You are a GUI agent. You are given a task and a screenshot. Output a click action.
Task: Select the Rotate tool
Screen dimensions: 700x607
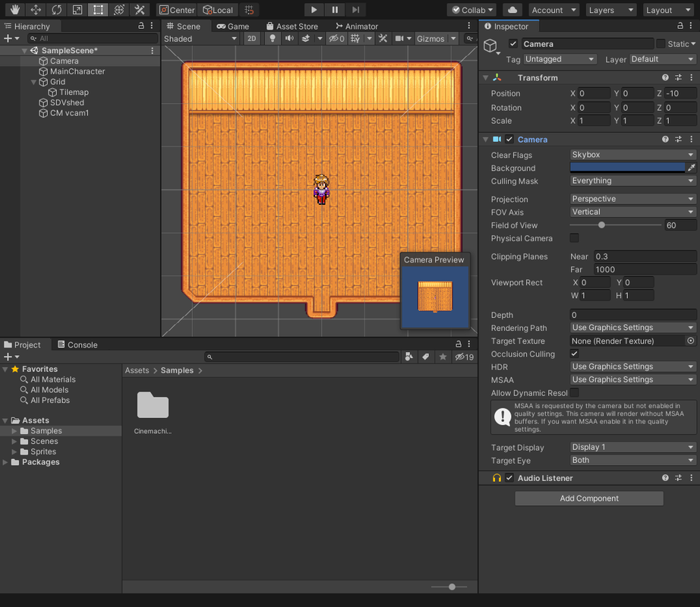pos(56,10)
